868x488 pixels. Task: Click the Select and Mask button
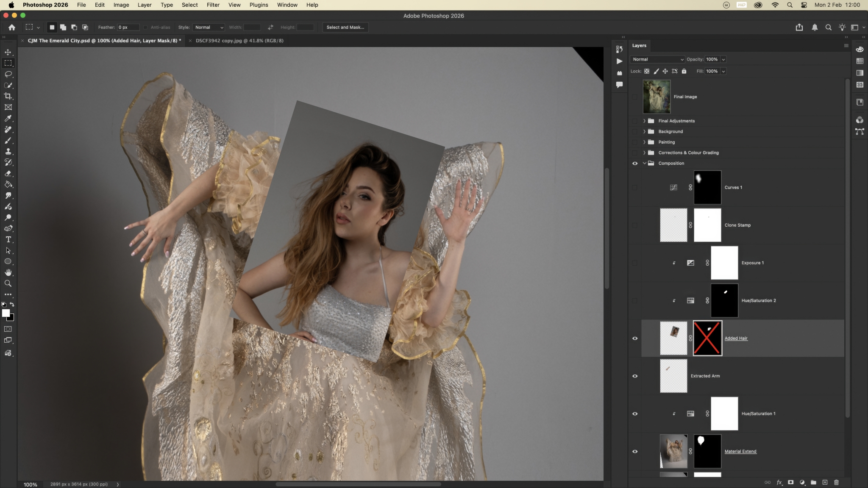[345, 27]
